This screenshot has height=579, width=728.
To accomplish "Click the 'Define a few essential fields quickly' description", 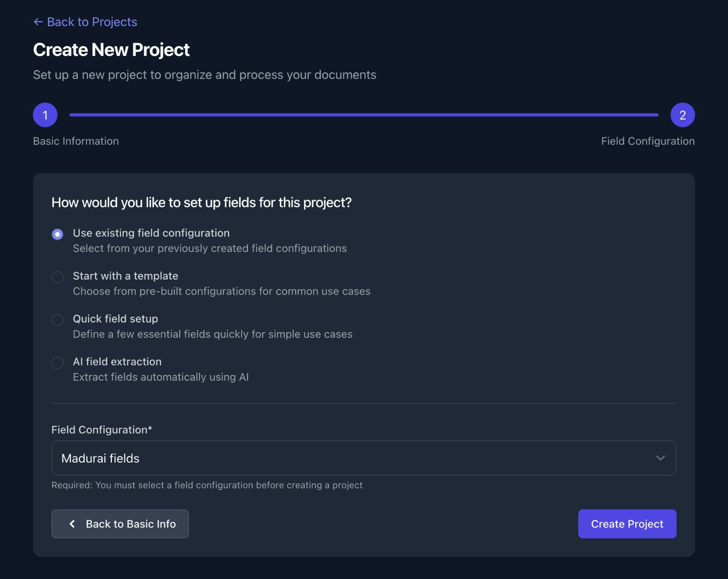I will [x=212, y=334].
